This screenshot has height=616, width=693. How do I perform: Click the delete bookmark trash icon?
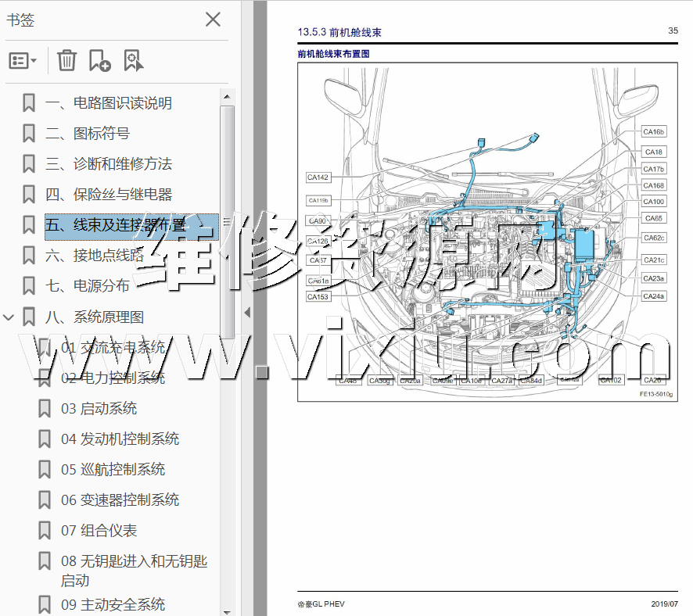pyautogui.click(x=67, y=60)
